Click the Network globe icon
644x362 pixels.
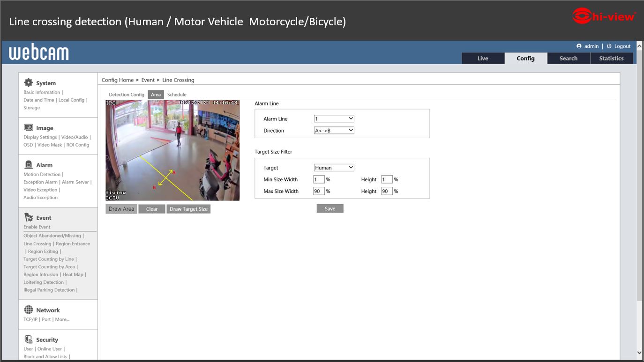pos(29,310)
